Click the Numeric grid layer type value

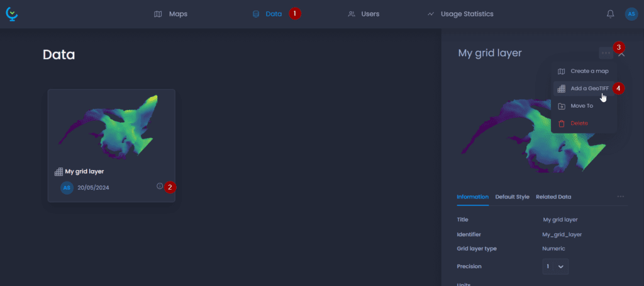[x=553, y=249]
